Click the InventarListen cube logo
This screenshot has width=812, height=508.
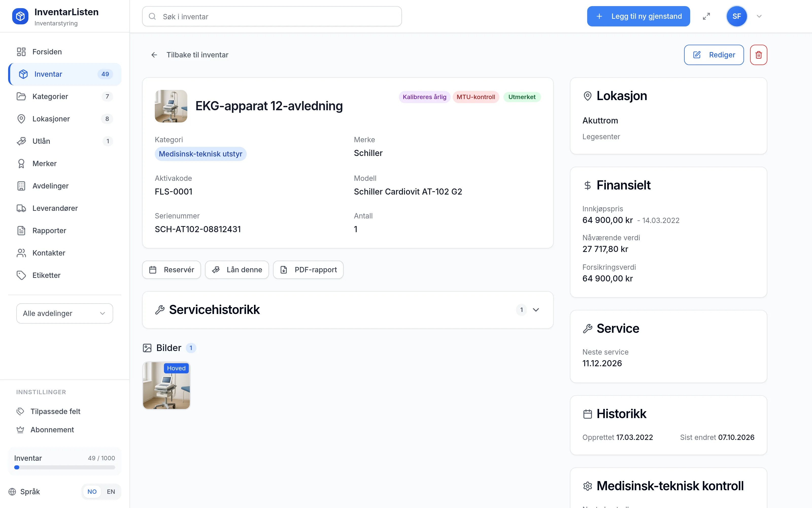[x=20, y=16]
